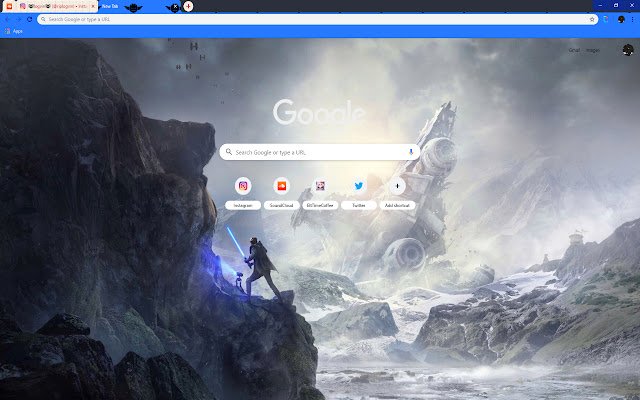Open the Images link
640x400 pixels.
tap(593, 50)
